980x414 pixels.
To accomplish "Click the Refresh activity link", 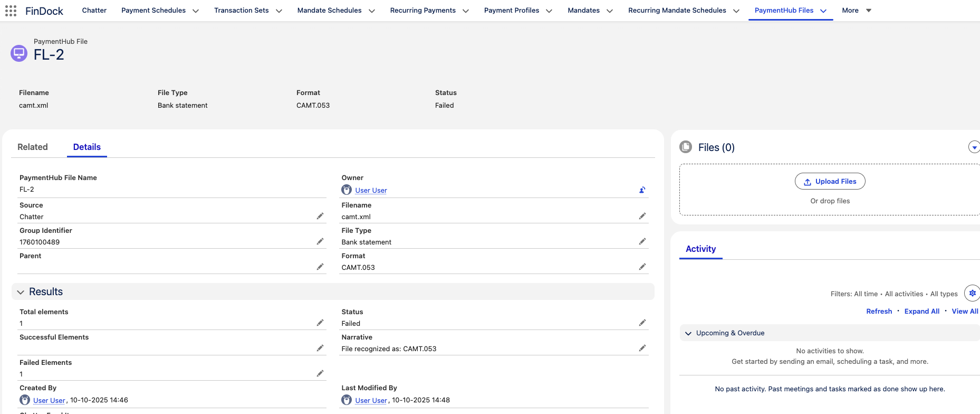I will pyautogui.click(x=879, y=311).
